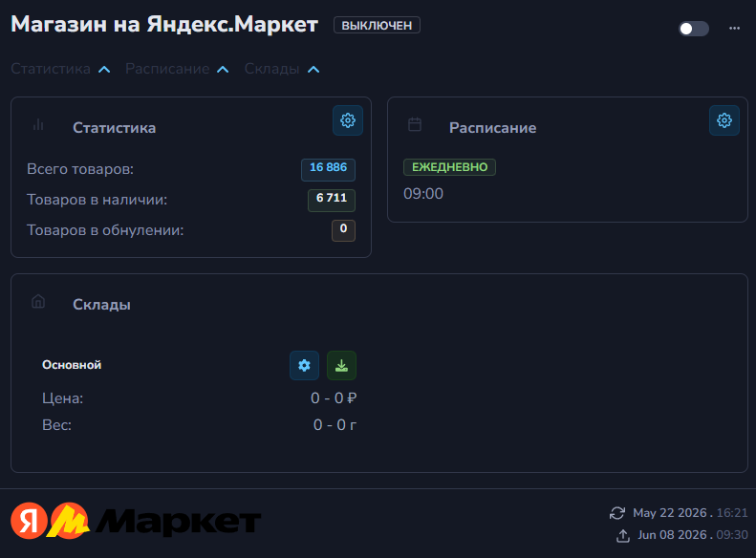The width and height of the screenshot is (756, 558).
Task: Toggle the store enable switch
Action: 693,29
